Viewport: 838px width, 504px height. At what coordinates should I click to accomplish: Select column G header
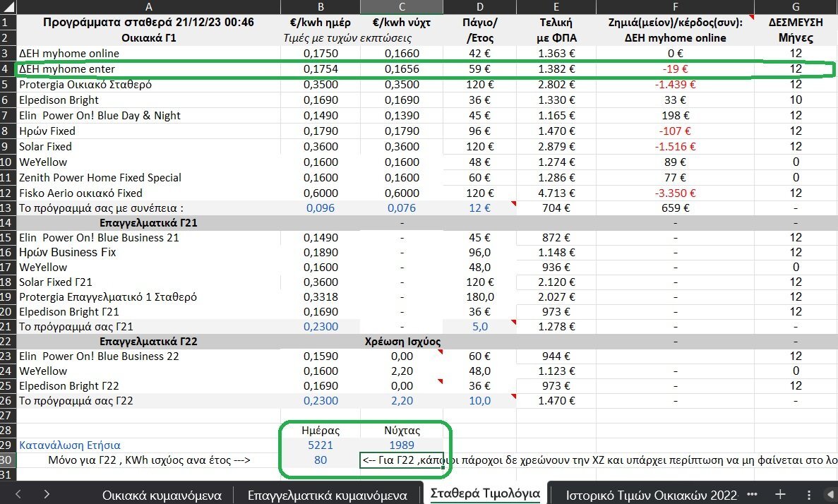coord(796,7)
